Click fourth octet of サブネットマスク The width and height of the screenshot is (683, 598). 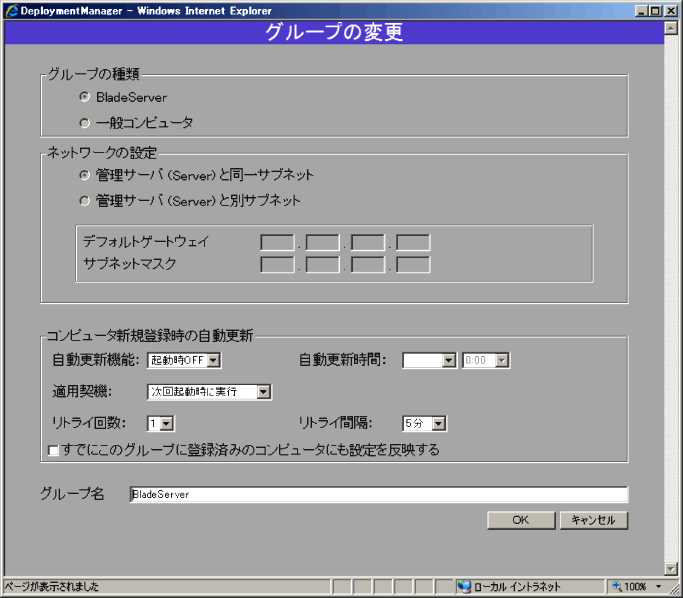[x=413, y=264]
